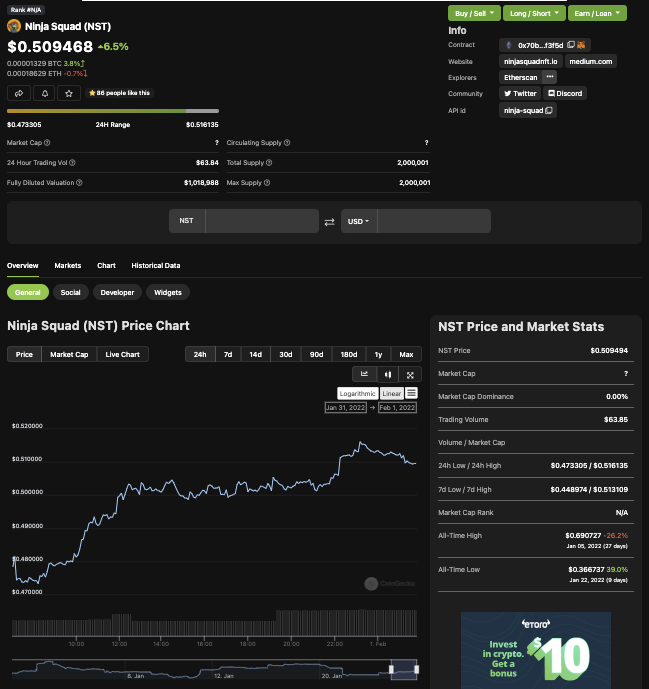The image size is (649, 689).
Task: Open more explorers ellipsis button
Action: click(x=549, y=77)
